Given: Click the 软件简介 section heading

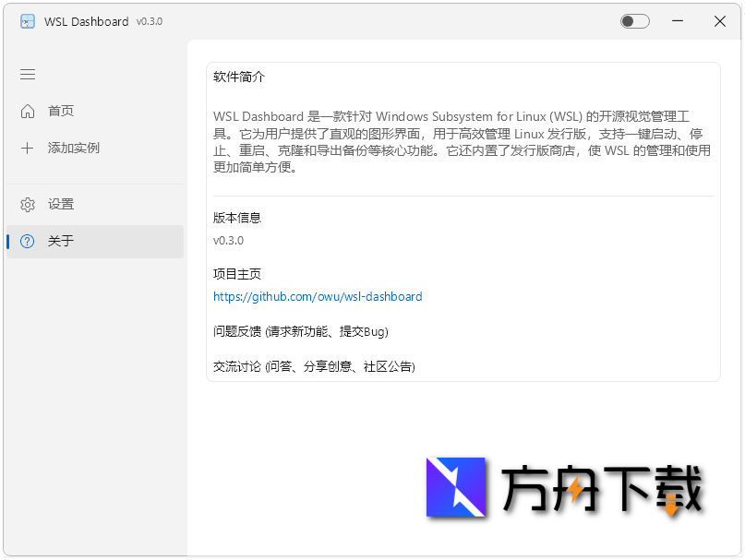Looking at the screenshot, I should 237,77.
